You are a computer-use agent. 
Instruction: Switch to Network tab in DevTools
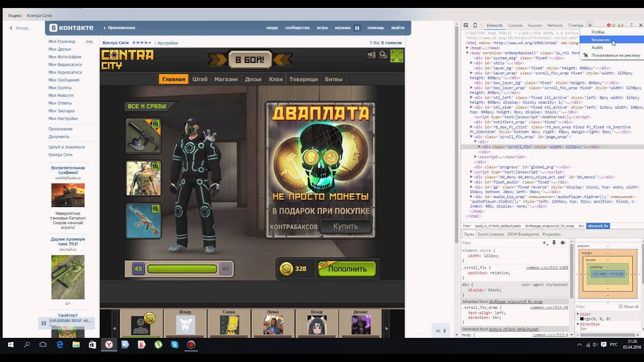coord(555,25)
